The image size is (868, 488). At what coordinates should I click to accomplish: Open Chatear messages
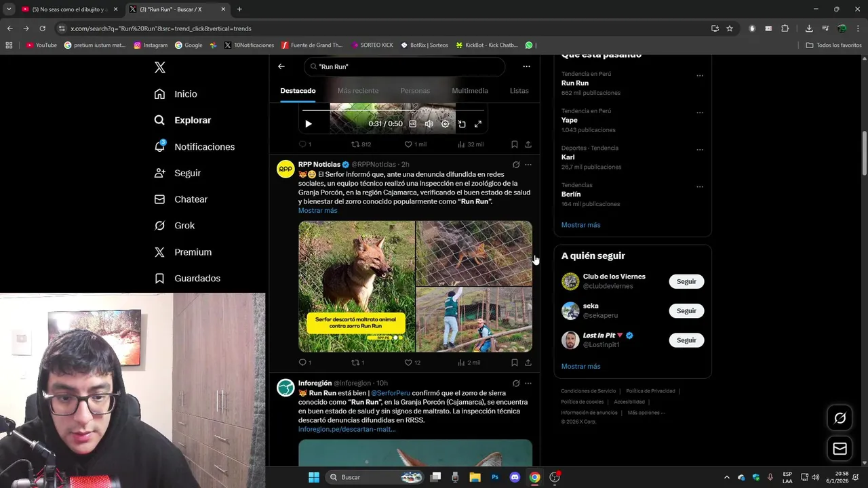[x=180, y=199]
